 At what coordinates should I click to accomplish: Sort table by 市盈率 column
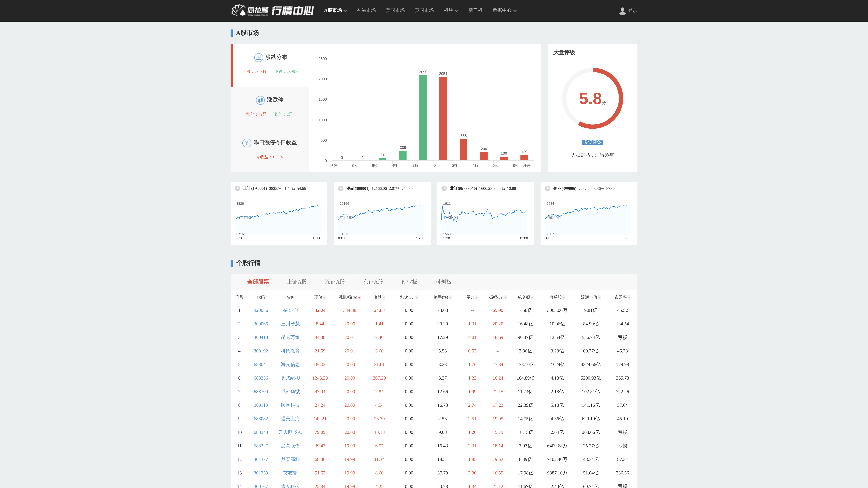pyautogui.click(x=622, y=297)
